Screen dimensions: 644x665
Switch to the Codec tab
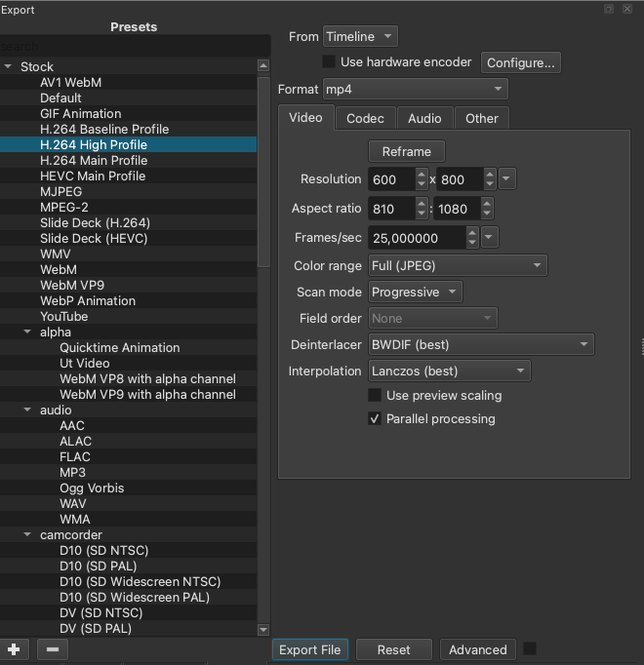pyautogui.click(x=365, y=118)
